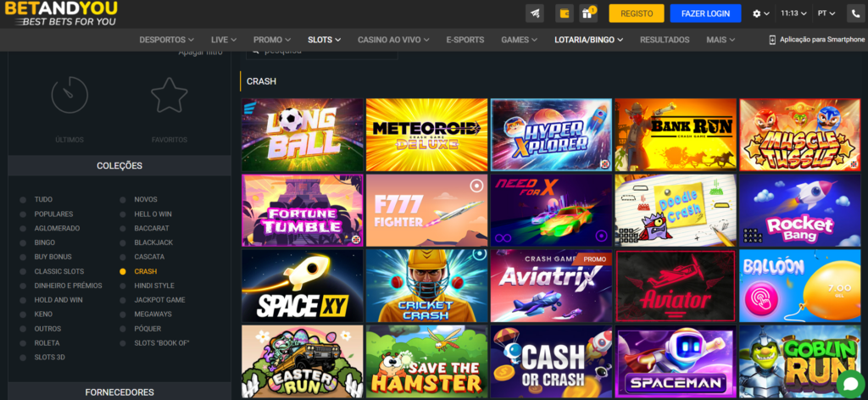
Task: Open the Space XY game
Action: click(x=303, y=286)
